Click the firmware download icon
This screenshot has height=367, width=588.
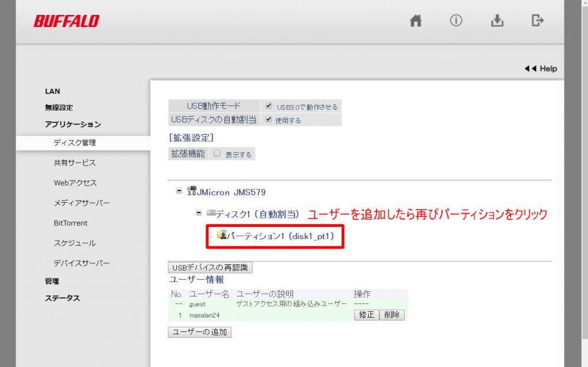497,21
